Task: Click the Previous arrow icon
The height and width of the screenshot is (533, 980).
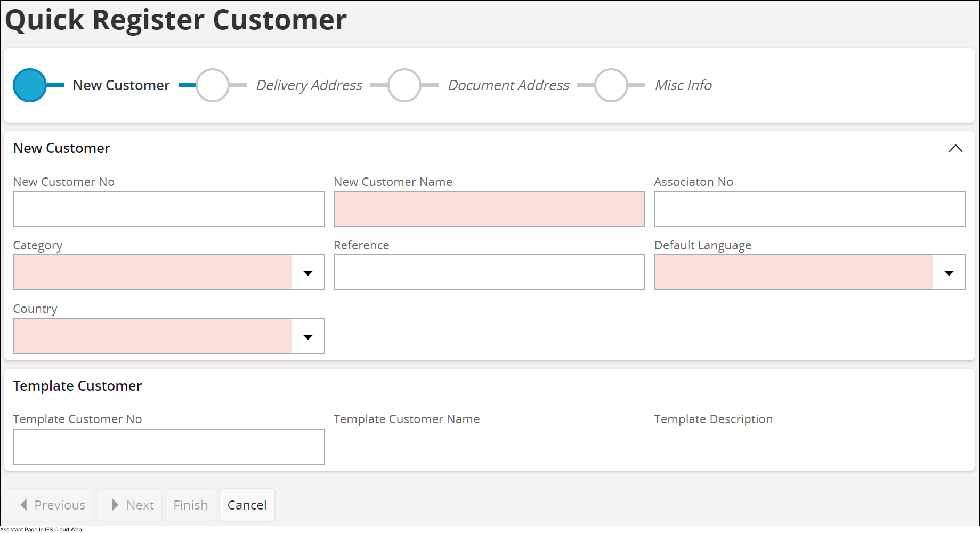Action: point(23,504)
